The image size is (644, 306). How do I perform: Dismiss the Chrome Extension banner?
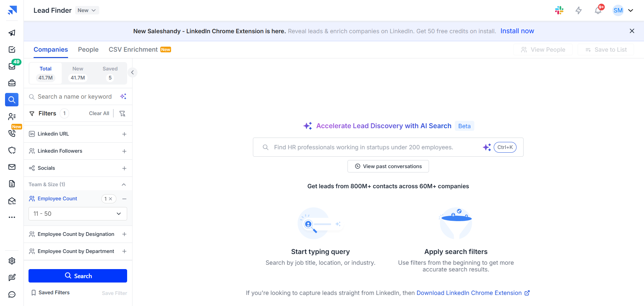pos(632,31)
